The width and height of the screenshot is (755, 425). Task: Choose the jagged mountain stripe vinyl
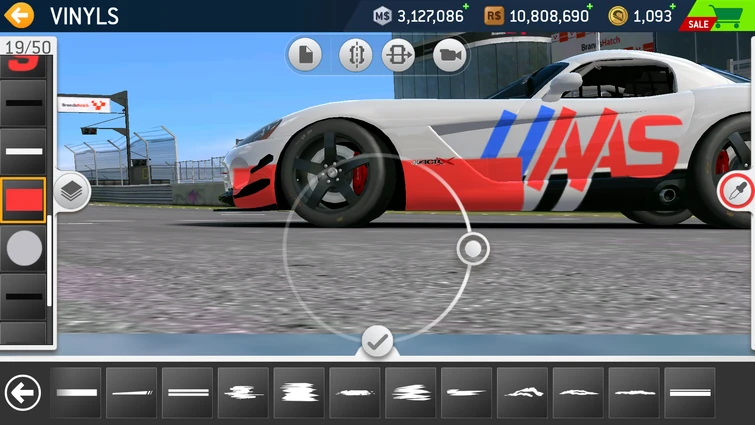point(522,393)
